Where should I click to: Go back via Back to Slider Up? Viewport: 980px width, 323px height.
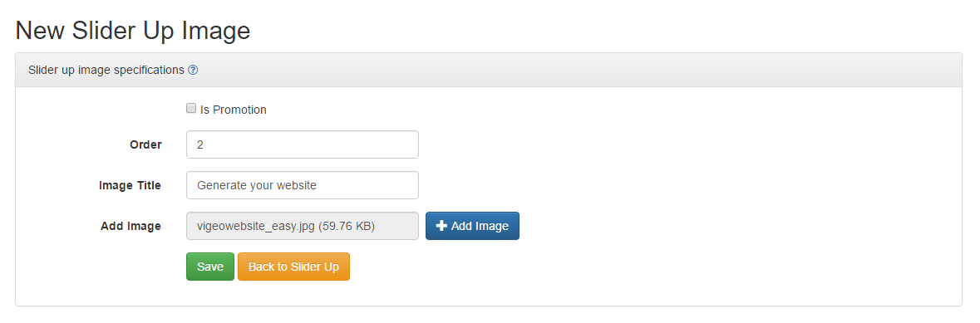point(293,267)
